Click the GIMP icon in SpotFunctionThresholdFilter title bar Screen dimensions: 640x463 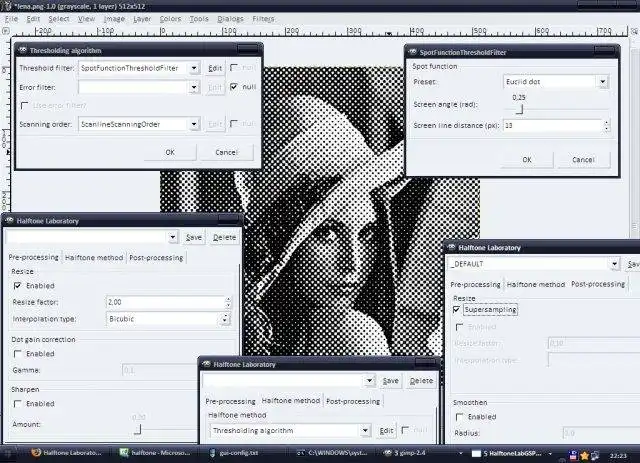click(413, 52)
